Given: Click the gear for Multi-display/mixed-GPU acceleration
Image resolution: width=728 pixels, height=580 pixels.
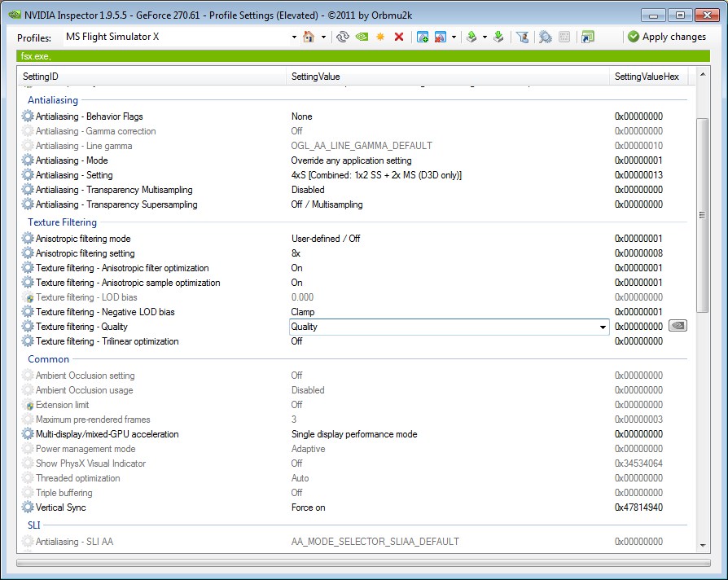Looking at the screenshot, I should (x=28, y=434).
